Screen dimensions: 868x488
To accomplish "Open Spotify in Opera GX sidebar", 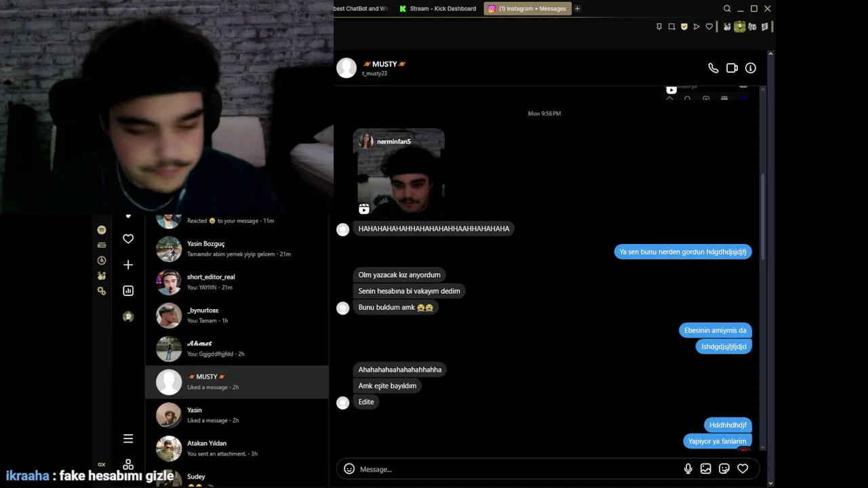I will point(102,230).
